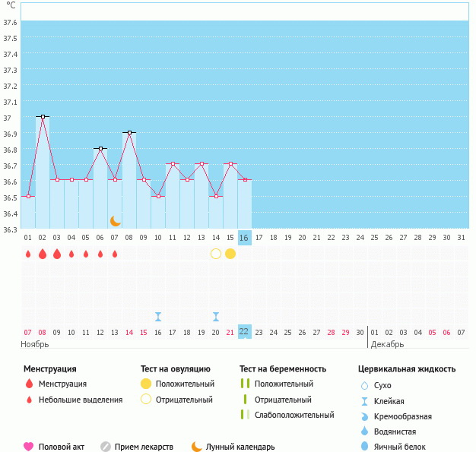Click the Лунный календарь legend label
The width and height of the screenshot is (476, 452).
tap(241, 447)
